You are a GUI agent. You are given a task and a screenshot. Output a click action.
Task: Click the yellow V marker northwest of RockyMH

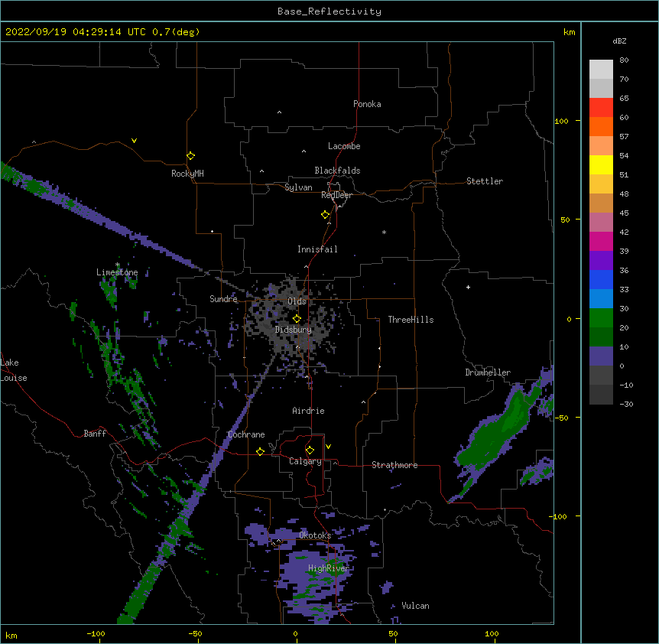(134, 141)
